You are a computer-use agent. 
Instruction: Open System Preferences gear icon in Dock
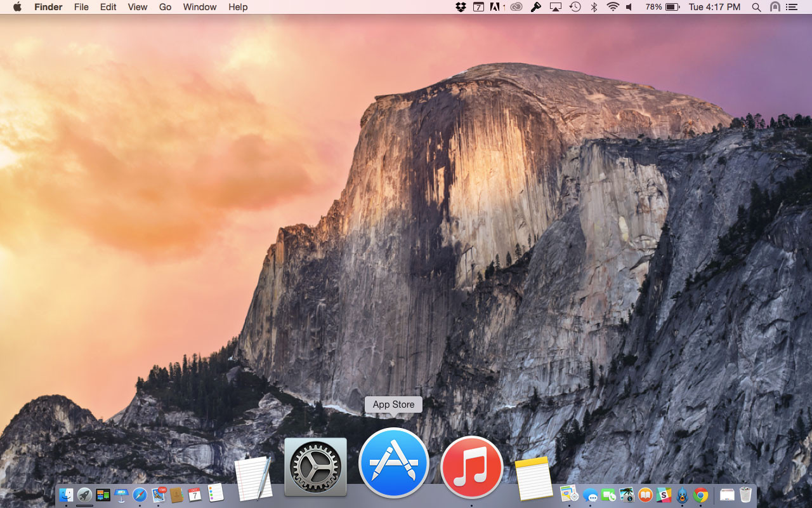pos(315,467)
